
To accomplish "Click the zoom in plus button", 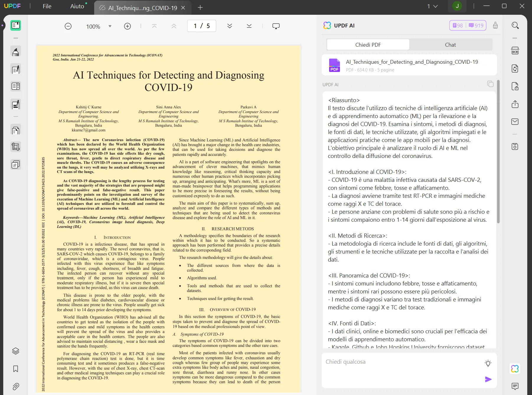I will (127, 26).
